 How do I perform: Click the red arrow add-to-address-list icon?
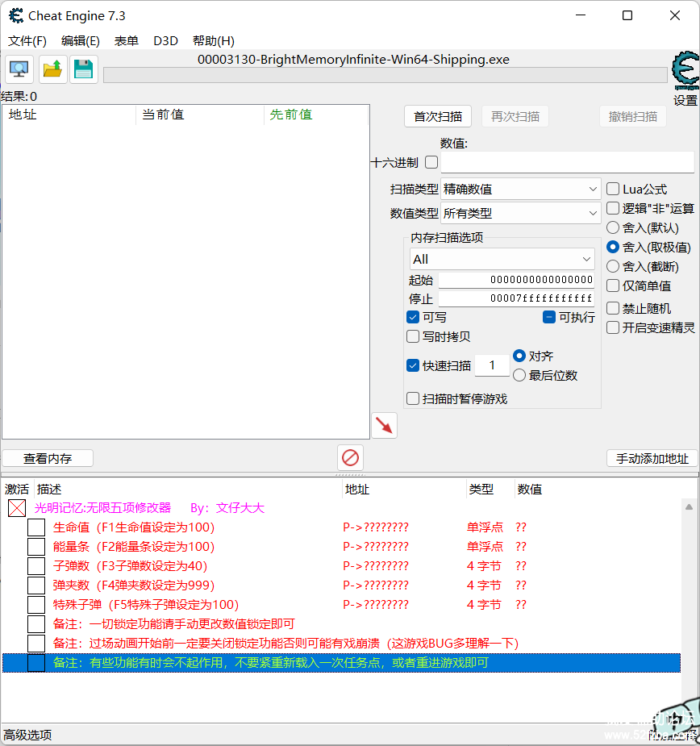384,425
